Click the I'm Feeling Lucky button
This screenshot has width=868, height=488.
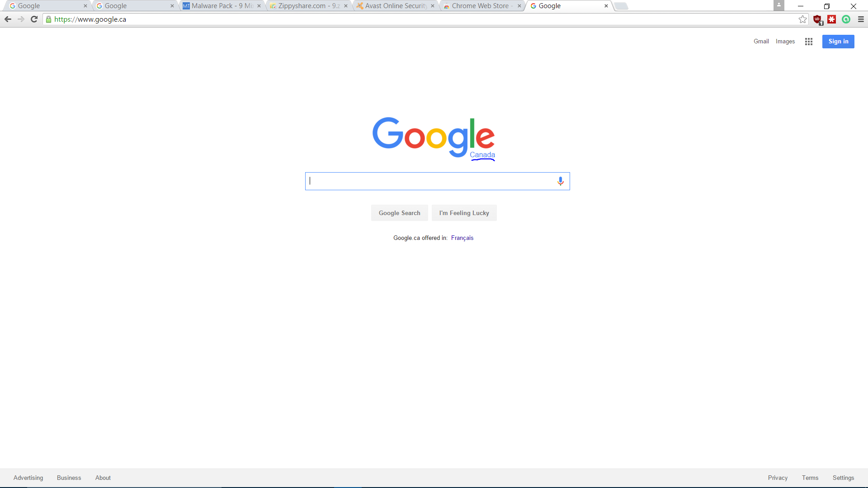[x=464, y=213]
